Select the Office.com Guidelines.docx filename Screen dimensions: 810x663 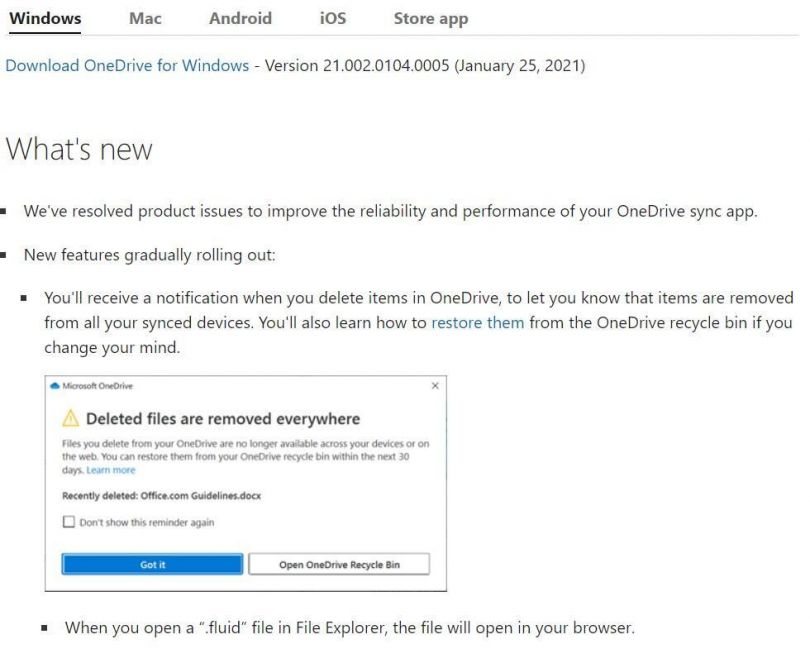200,494
